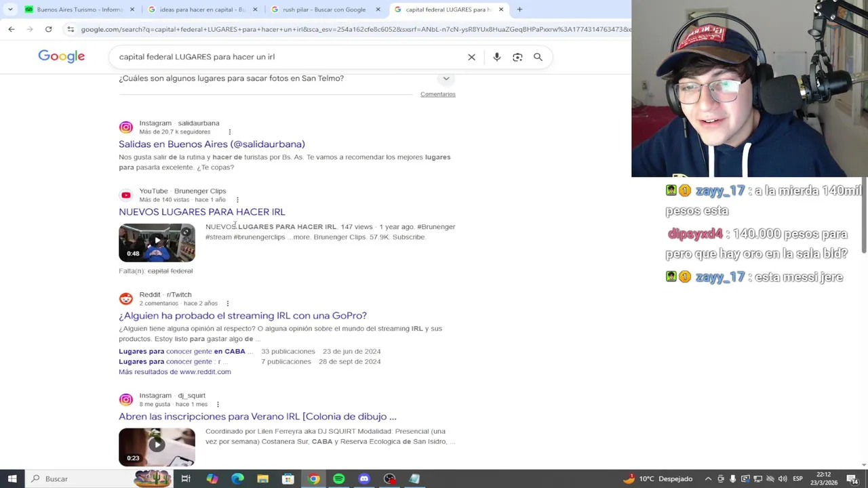Close the capital federal LUGARES tab
Viewport: 868px width, 488px height.
[x=501, y=9]
